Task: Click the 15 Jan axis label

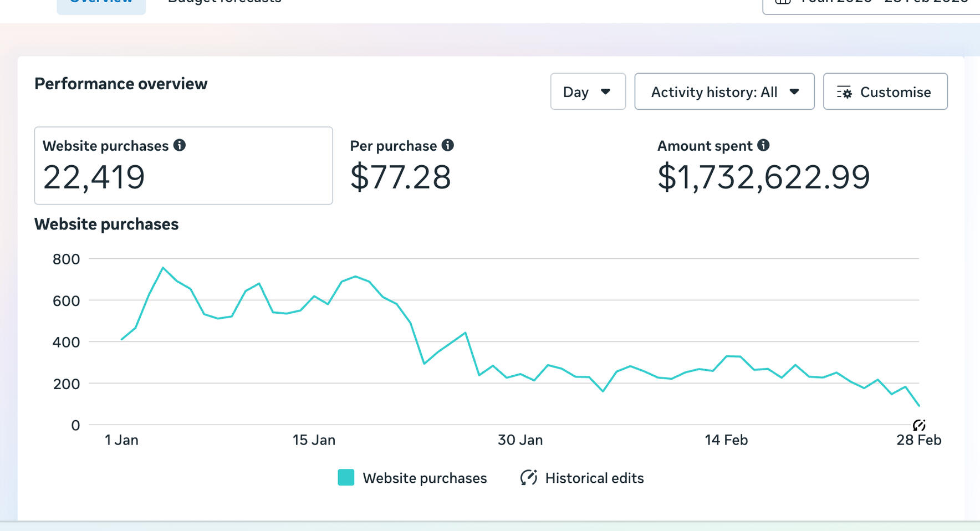Action: 314,440
